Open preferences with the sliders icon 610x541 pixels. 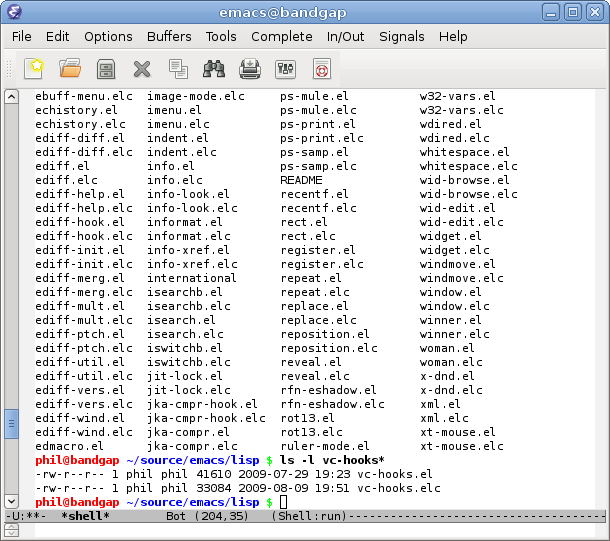(286, 69)
